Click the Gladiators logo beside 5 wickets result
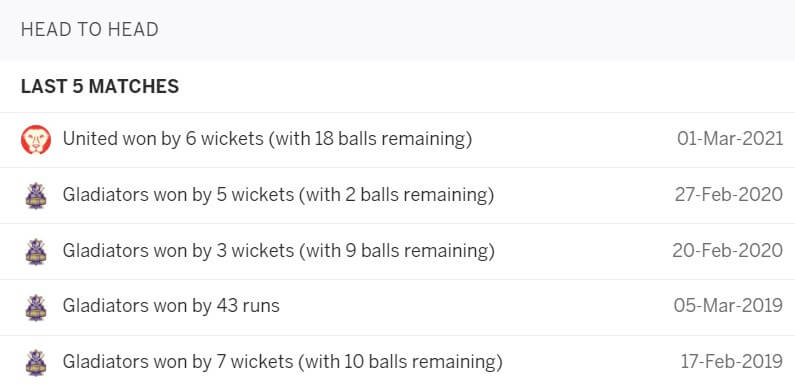Viewport: 795px width, 388px height. [35, 195]
